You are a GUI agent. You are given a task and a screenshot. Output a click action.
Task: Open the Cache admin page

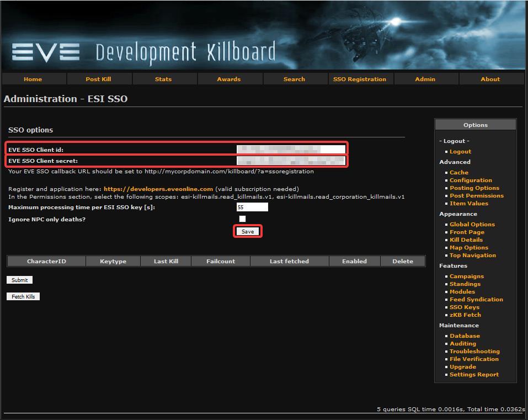tap(459, 172)
